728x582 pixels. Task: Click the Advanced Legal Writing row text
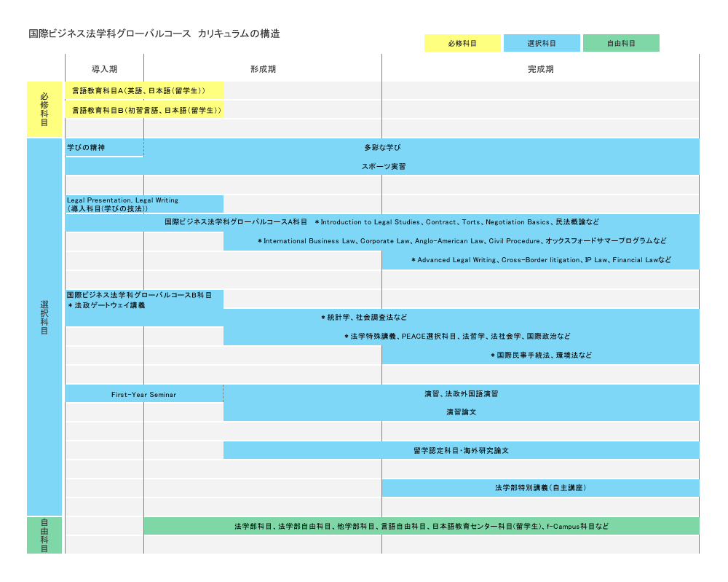point(541,260)
